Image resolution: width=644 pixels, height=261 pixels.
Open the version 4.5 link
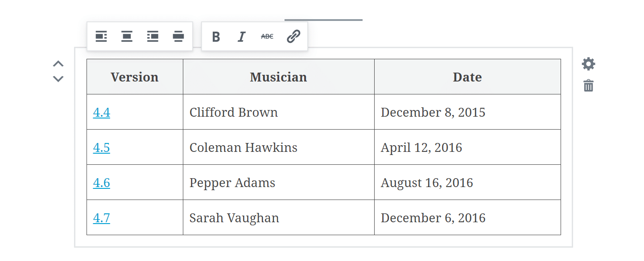click(101, 147)
